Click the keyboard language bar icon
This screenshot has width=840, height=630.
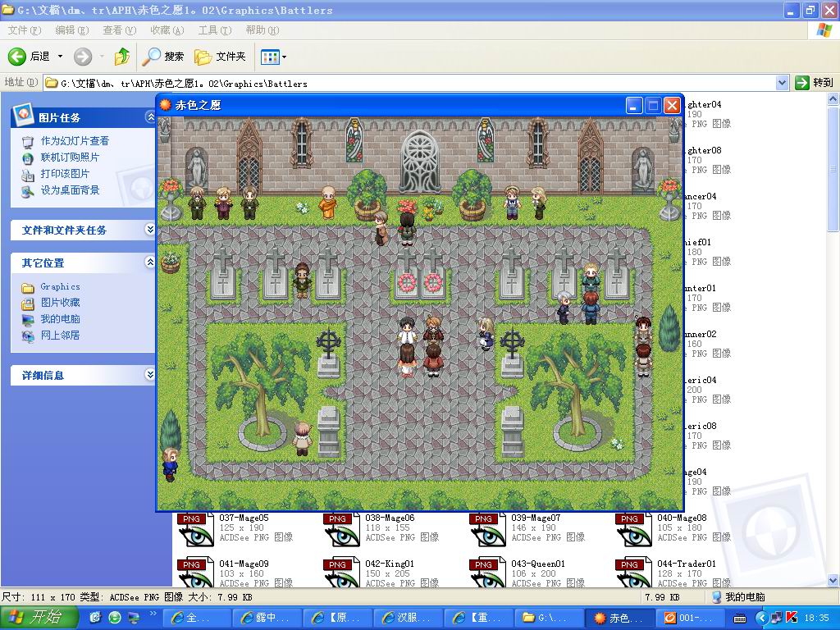pos(740,619)
